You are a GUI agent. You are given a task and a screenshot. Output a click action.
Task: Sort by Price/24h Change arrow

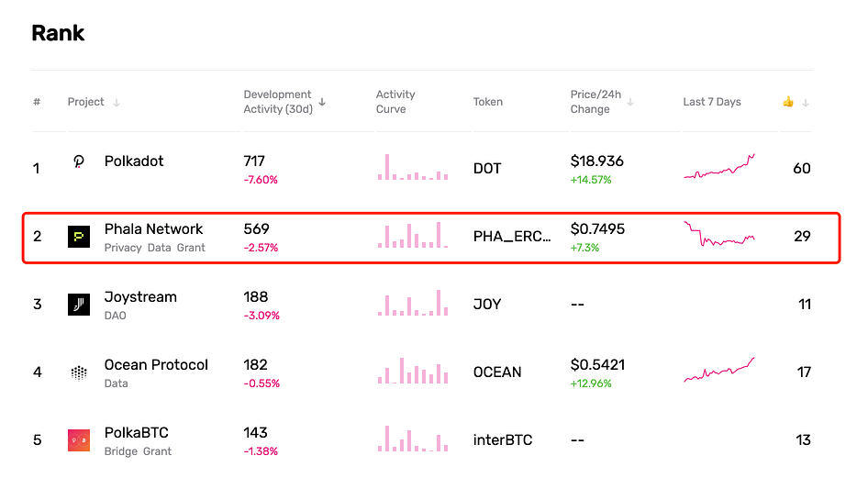tap(630, 103)
